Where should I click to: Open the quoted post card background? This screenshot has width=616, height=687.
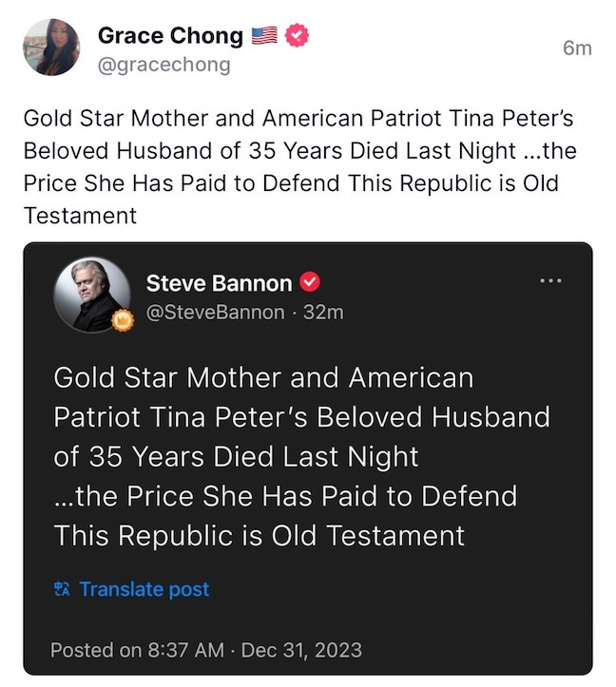click(x=428, y=608)
